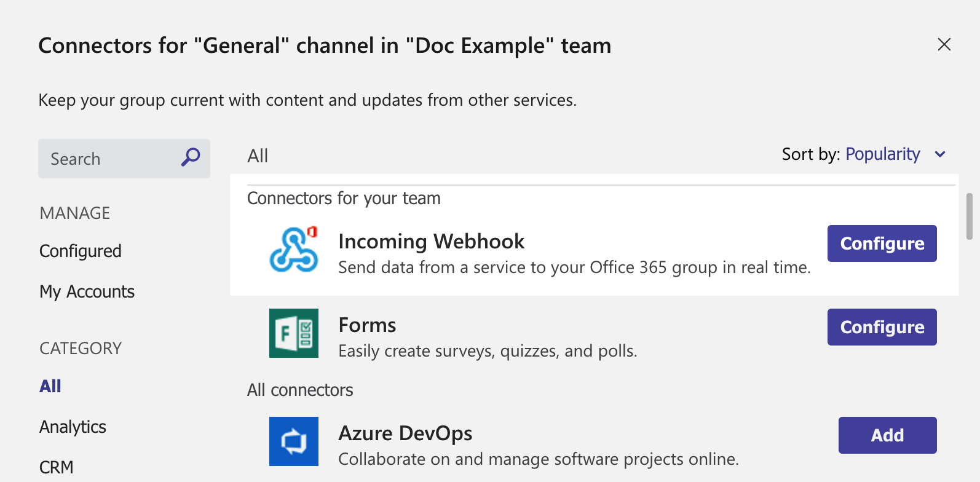Click the Forms app icon

294,333
